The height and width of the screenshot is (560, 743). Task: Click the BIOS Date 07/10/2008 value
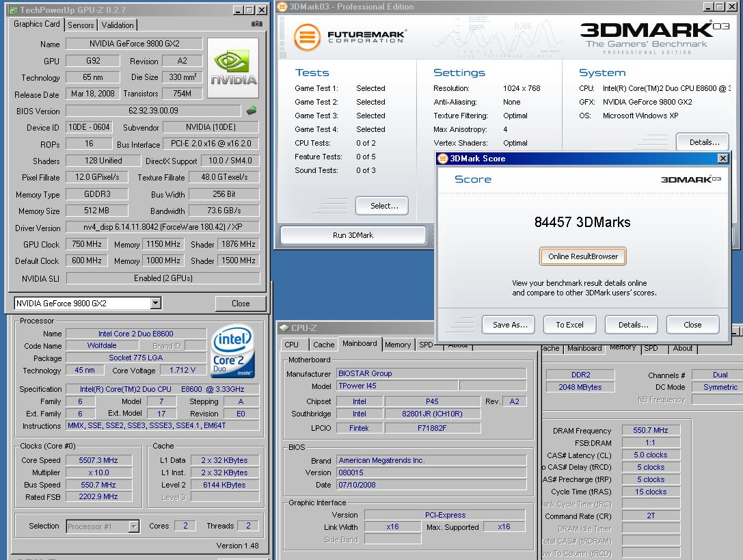(431, 485)
